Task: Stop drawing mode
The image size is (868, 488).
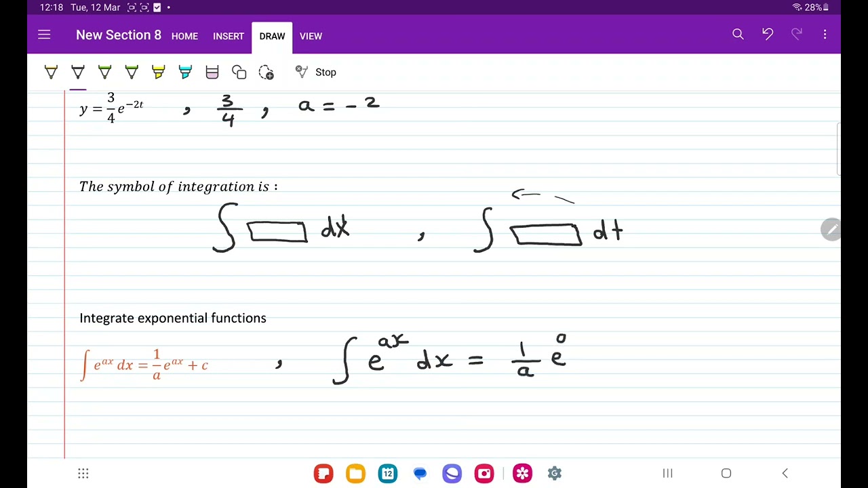Action: (x=316, y=72)
